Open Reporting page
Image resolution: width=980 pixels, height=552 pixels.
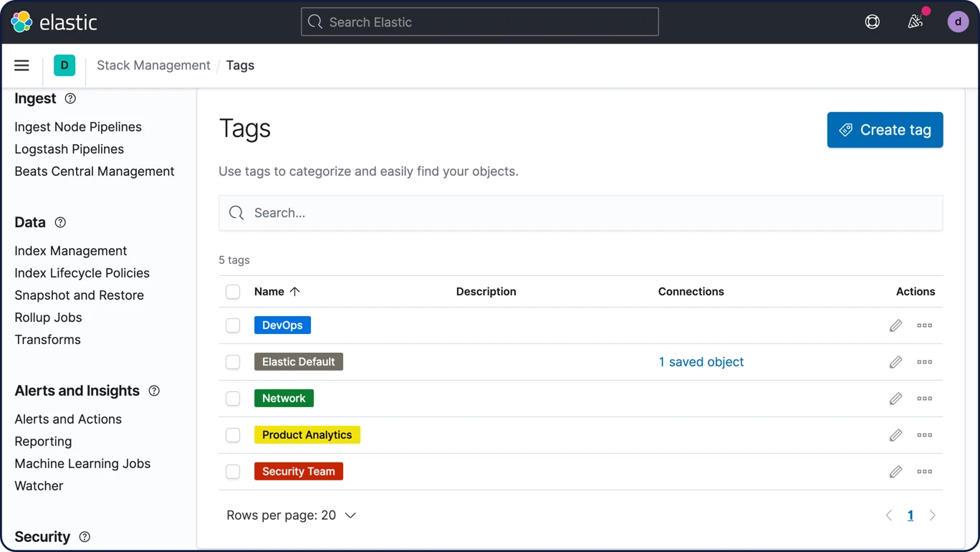[x=44, y=442]
